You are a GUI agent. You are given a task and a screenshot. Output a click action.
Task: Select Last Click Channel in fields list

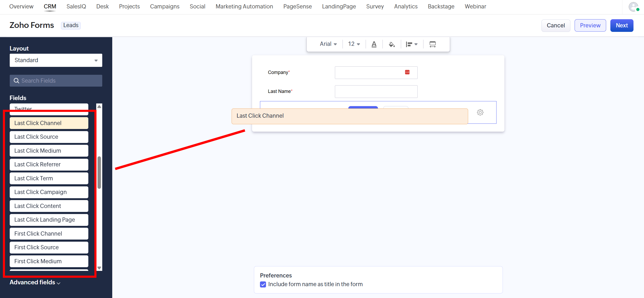[x=49, y=123]
